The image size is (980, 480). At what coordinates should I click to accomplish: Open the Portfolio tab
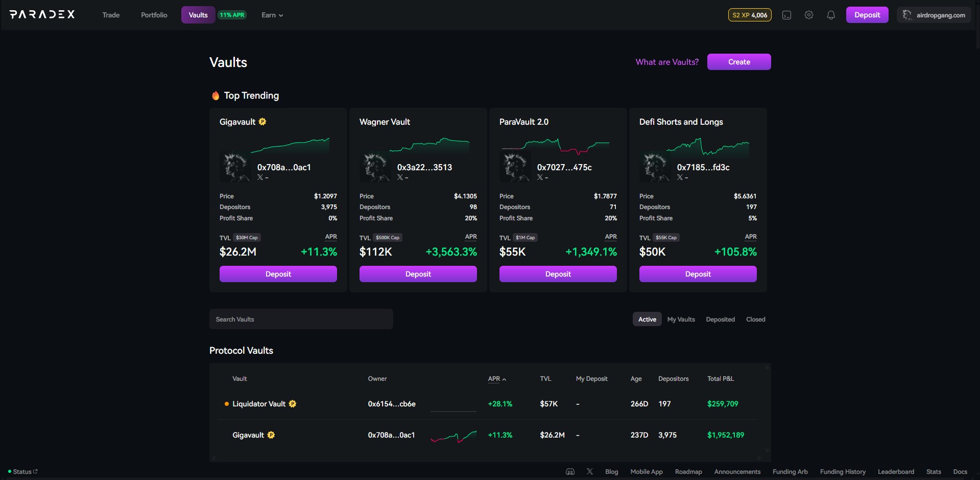(154, 15)
